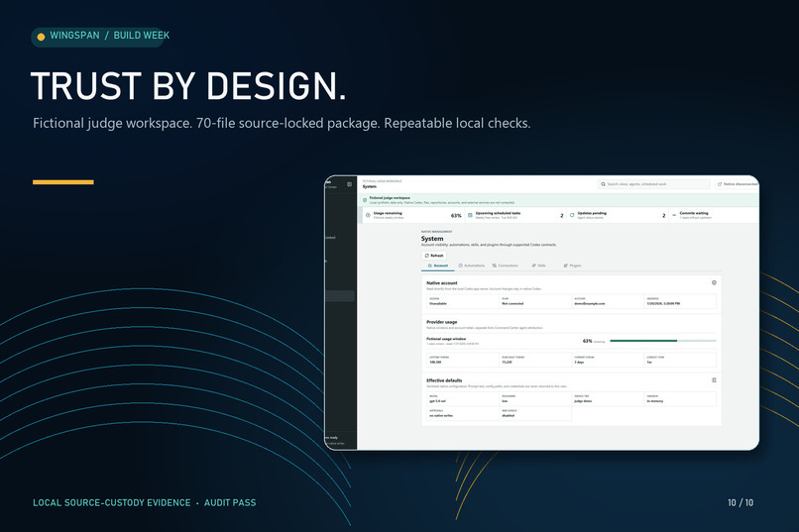This screenshot has width=799, height=532.
Task: Click the demo@example.com account value
Action: (590, 303)
